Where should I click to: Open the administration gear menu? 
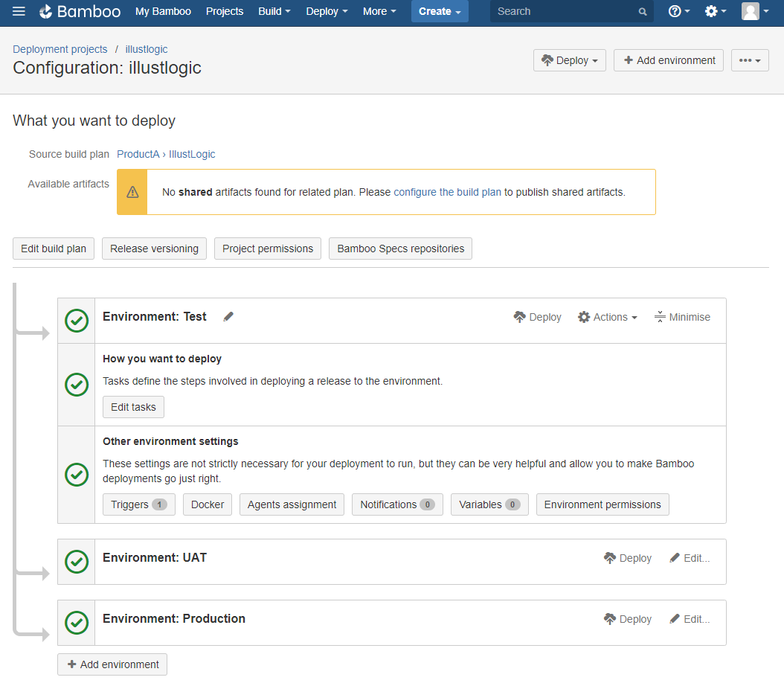(x=715, y=11)
